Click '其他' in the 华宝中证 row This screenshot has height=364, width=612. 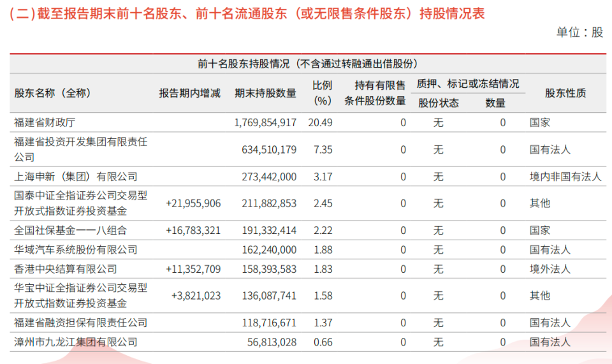[x=540, y=296]
